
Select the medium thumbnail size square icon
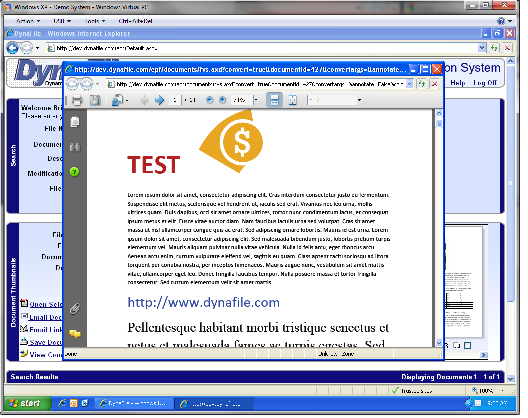(x=457, y=346)
